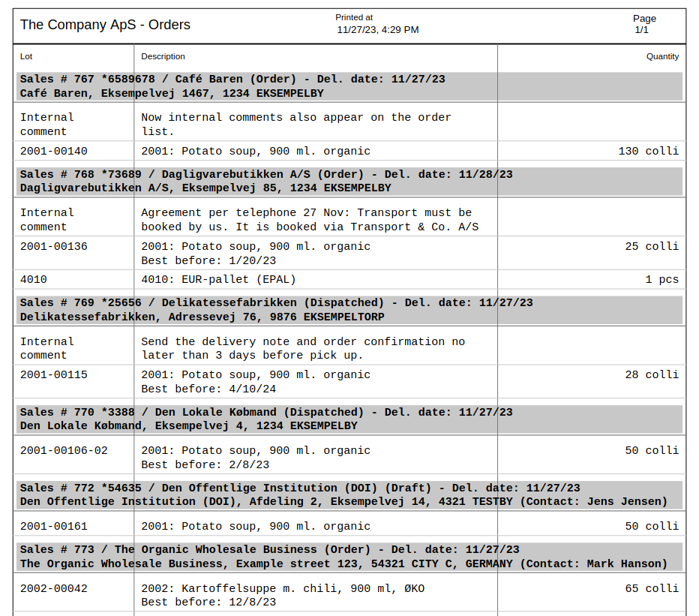Select the Description column header
Screen dimensions: 699x616
(163, 56)
